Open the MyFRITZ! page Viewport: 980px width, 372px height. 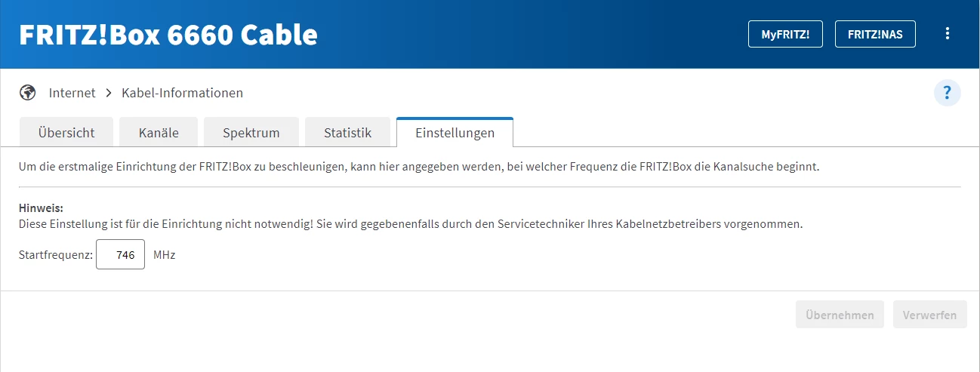pos(785,34)
